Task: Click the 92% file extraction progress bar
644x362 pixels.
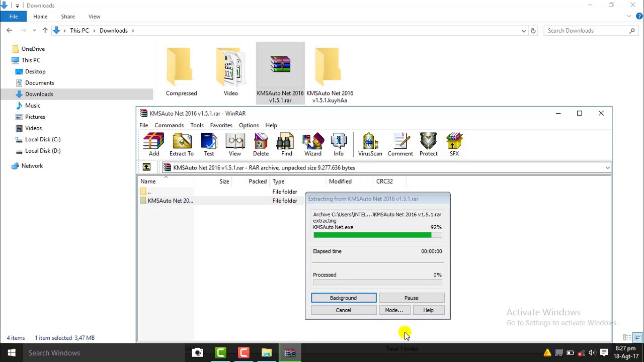Action: click(x=377, y=235)
